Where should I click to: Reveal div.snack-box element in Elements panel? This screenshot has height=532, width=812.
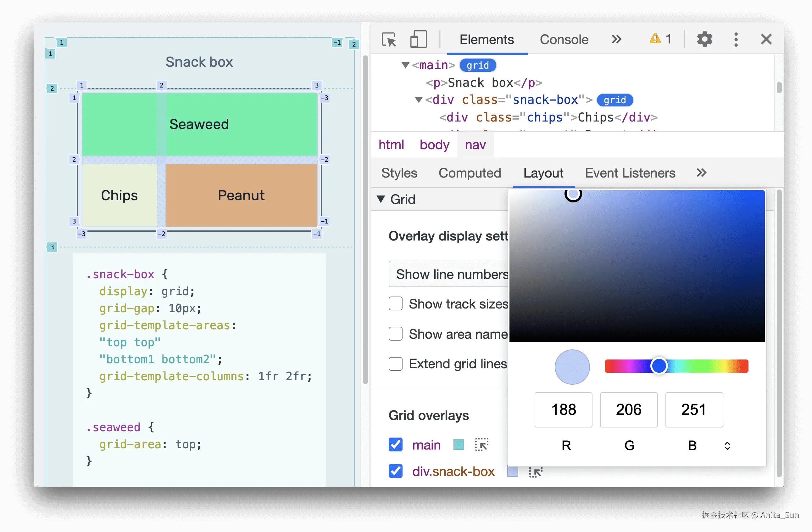(535, 472)
